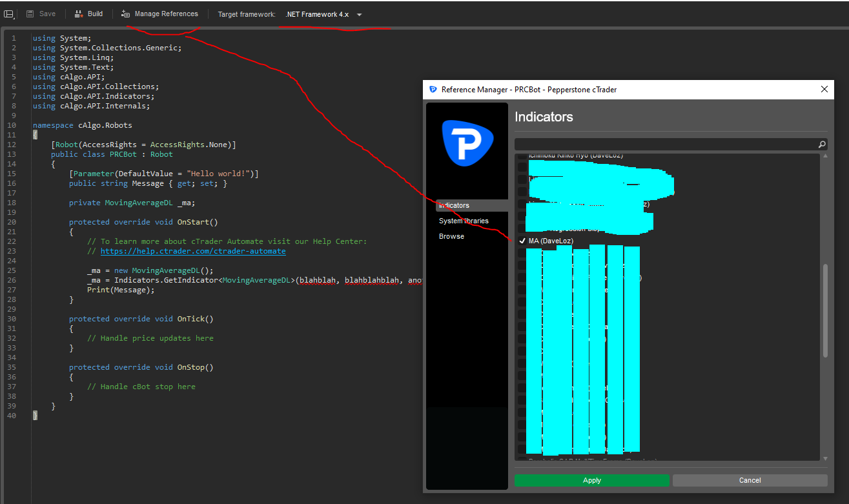The width and height of the screenshot is (849, 504).
Task: Open the editor layout toggle icon
Action: 9,14
